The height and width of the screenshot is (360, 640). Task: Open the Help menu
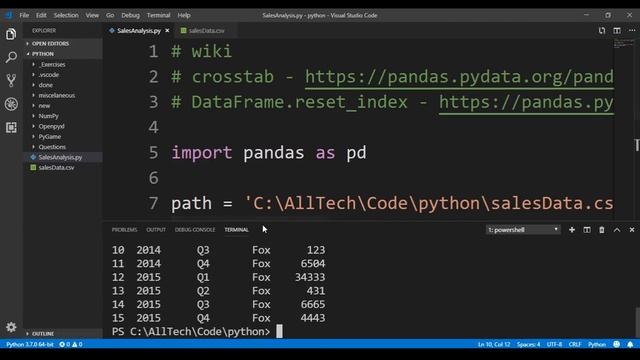pos(184,15)
